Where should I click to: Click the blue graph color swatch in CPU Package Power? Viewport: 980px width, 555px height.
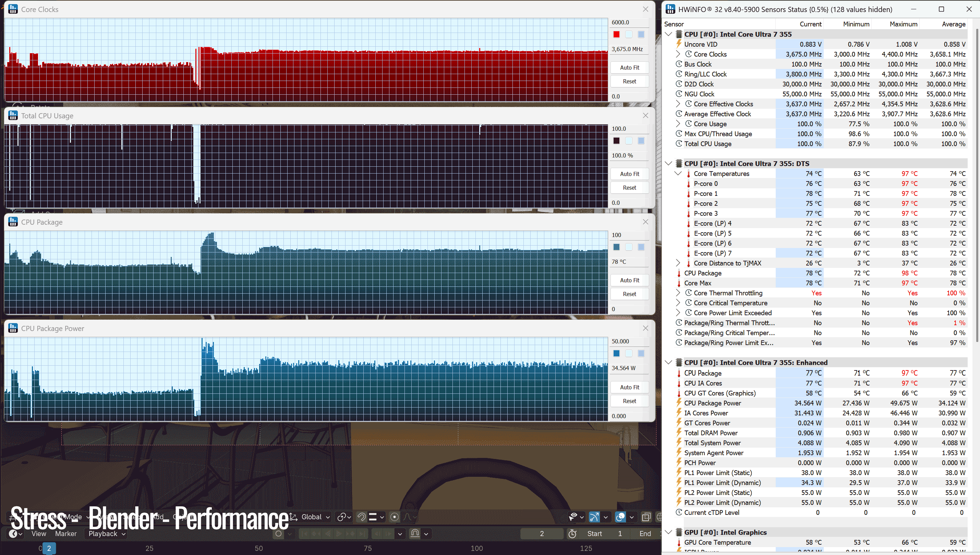[x=616, y=353]
